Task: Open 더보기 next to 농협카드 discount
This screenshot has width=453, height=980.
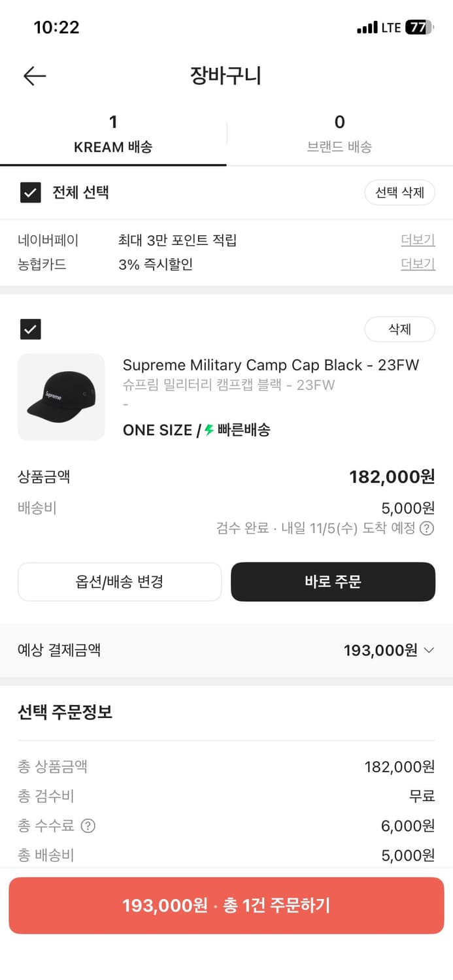Action: point(418,264)
